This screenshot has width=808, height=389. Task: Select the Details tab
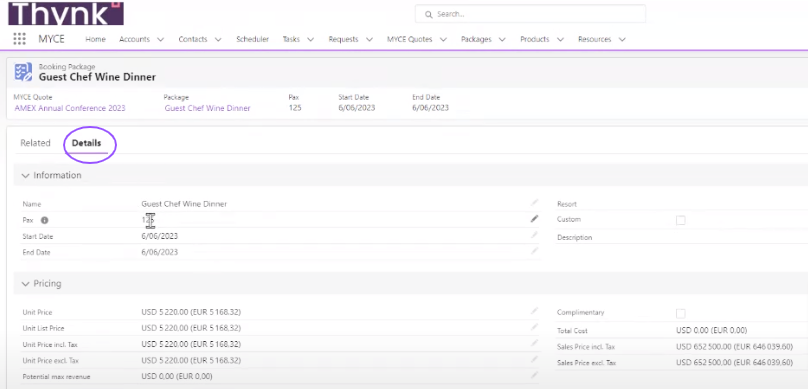pyautogui.click(x=86, y=143)
